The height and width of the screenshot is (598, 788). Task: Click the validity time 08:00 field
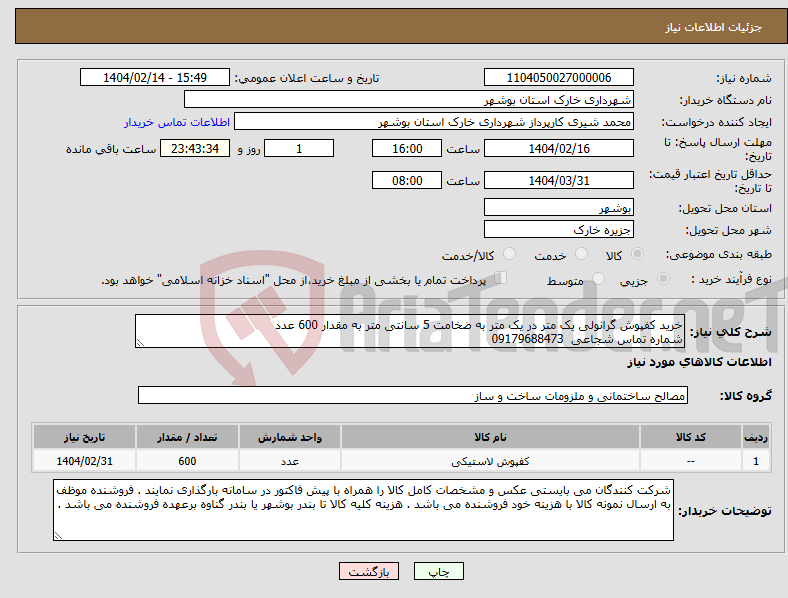pyautogui.click(x=407, y=180)
